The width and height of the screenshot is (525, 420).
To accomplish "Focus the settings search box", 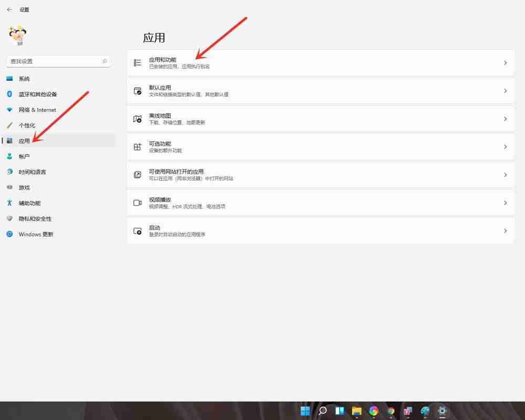I will click(59, 61).
